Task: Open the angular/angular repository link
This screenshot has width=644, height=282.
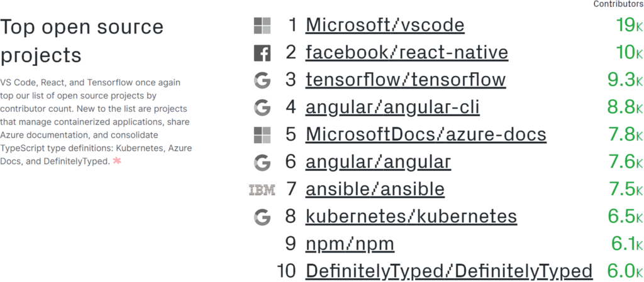Action: click(378, 162)
